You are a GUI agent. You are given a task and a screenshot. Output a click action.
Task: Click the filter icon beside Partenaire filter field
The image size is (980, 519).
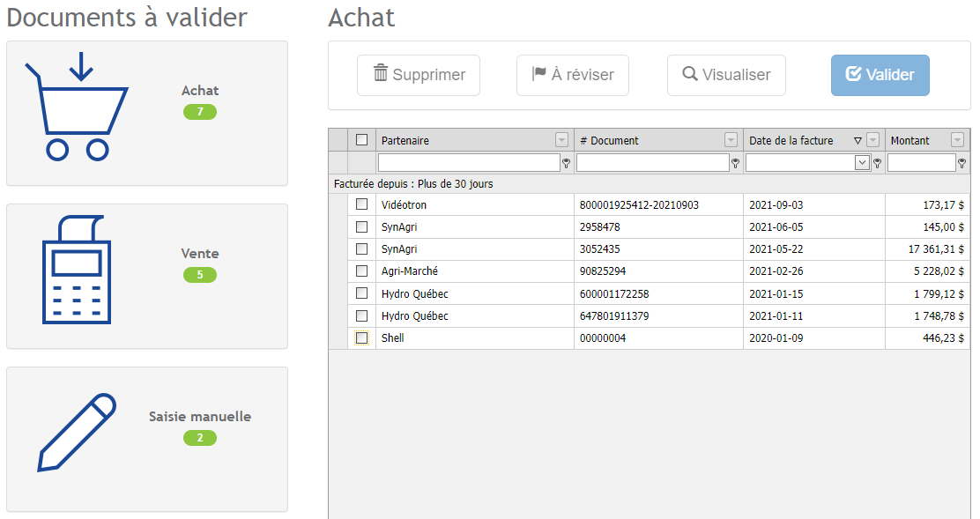566,163
